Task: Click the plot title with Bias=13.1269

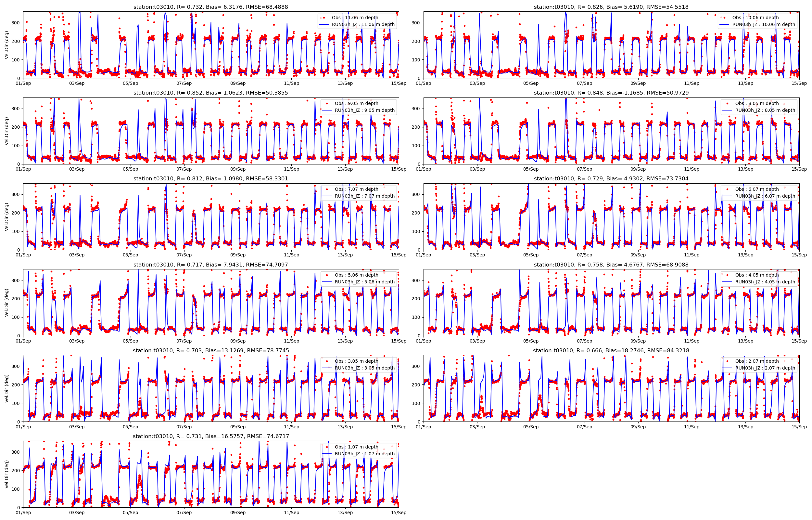Action: coord(210,350)
